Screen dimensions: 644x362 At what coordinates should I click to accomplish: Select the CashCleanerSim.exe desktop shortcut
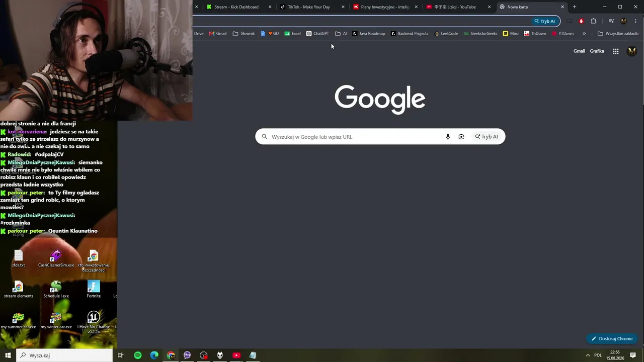[x=56, y=258]
